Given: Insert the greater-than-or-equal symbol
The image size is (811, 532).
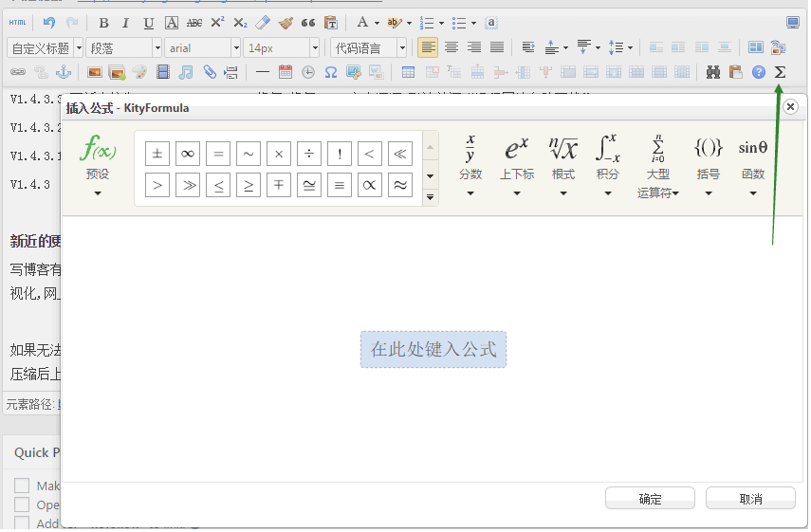Looking at the screenshot, I should (x=249, y=186).
